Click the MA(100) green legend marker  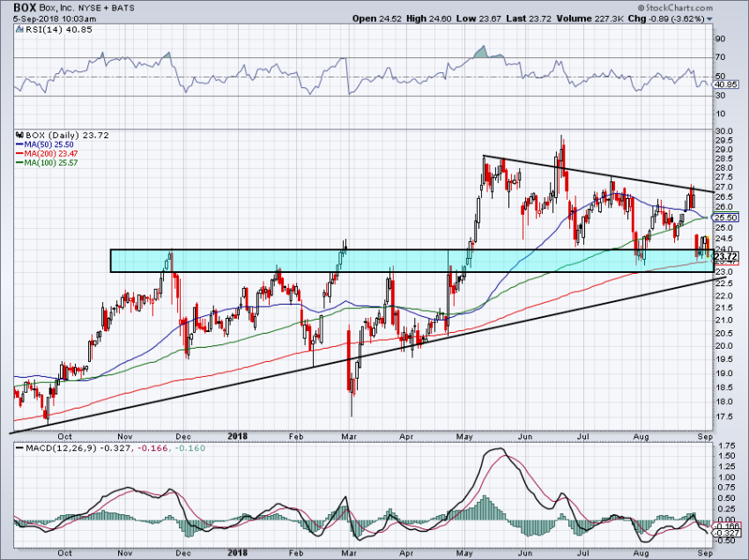[18, 163]
